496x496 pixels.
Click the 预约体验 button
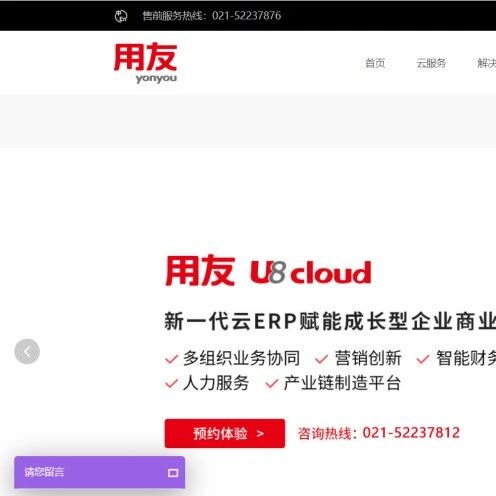click(225, 433)
